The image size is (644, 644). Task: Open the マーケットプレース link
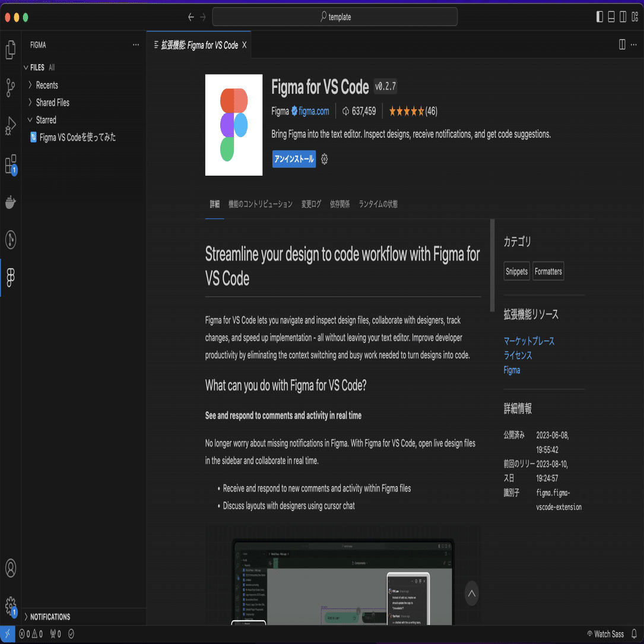tap(529, 341)
